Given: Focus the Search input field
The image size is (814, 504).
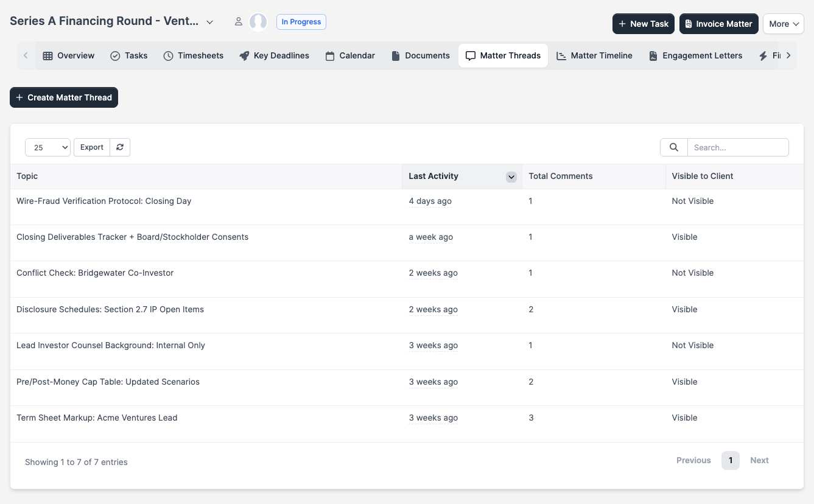Looking at the screenshot, I should click(x=738, y=147).
